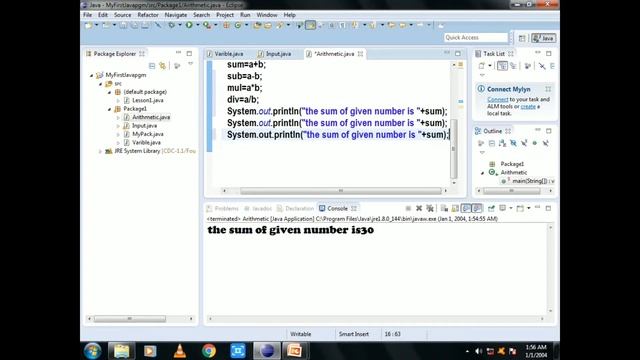Open VLC media player from taskbar
Viewport: 640px width, 360px height.
[180, 351]
